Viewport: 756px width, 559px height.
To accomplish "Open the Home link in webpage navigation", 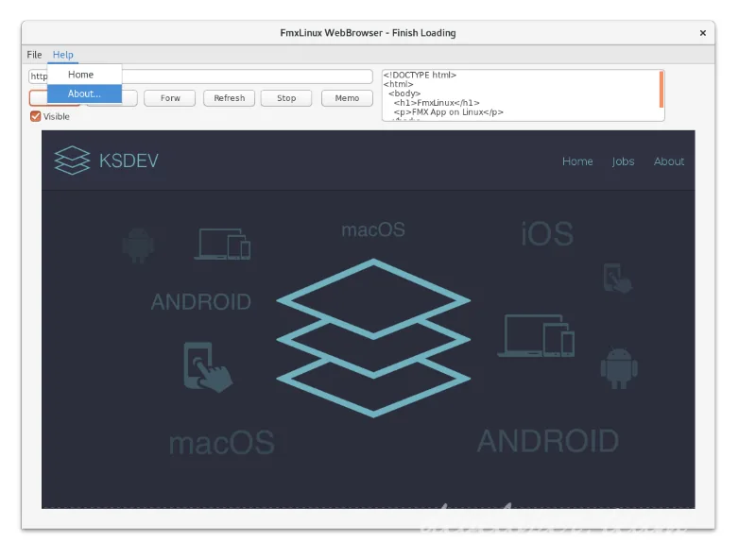I will [x=577, y=161].
